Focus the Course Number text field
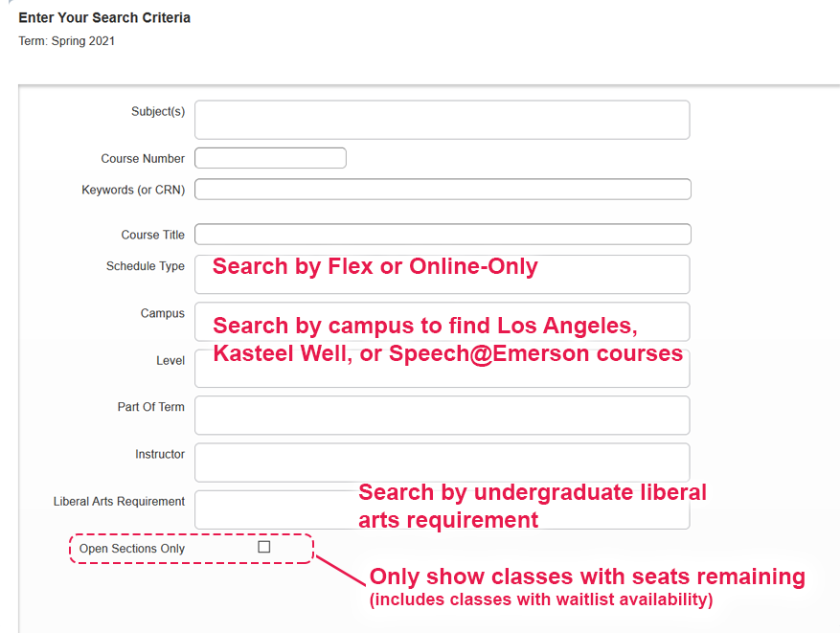Viewport: 840px width, 633px height. (x=270, y=158)
